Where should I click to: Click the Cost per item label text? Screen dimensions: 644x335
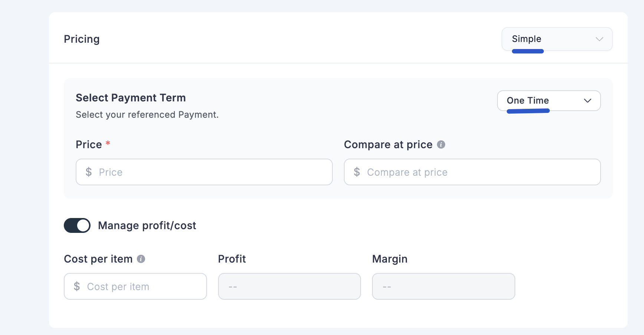(x=98, y=259)
